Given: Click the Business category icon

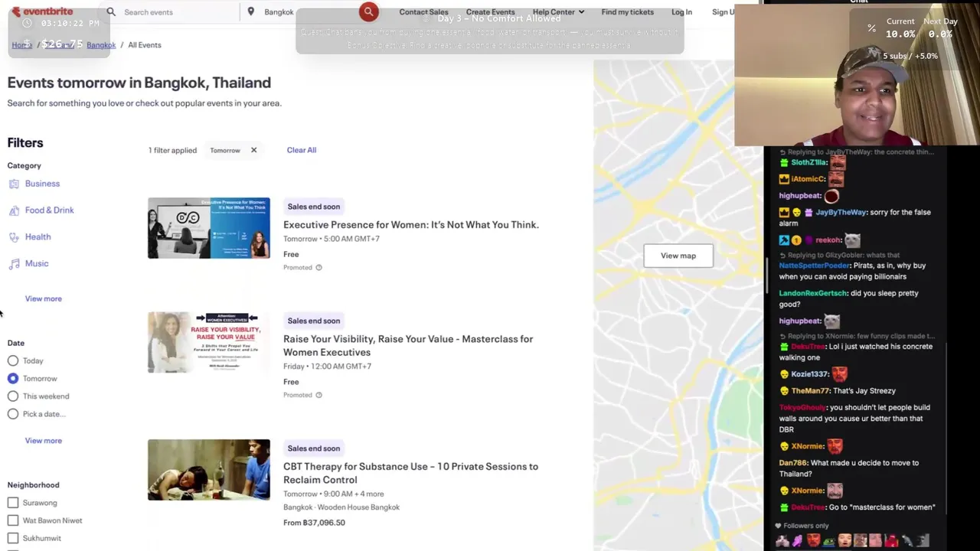Looking at the screenshot, I should [14, 184].
